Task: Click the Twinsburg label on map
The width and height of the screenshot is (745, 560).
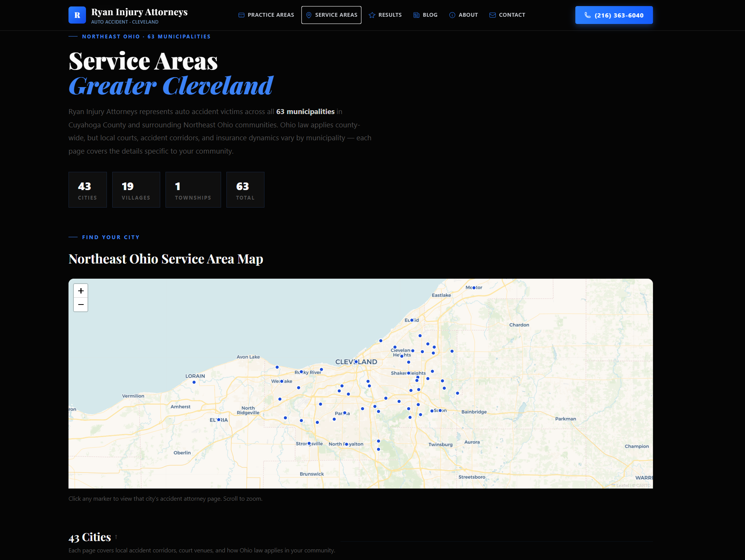Action: point(441,444)
